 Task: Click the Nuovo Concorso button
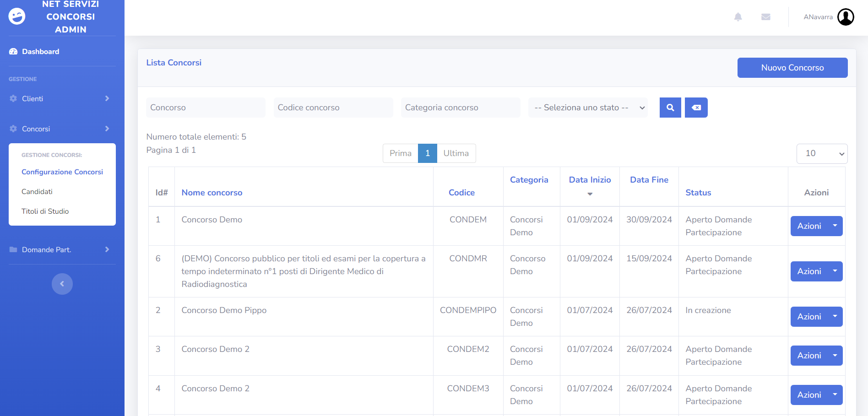(x=792, y=68)
